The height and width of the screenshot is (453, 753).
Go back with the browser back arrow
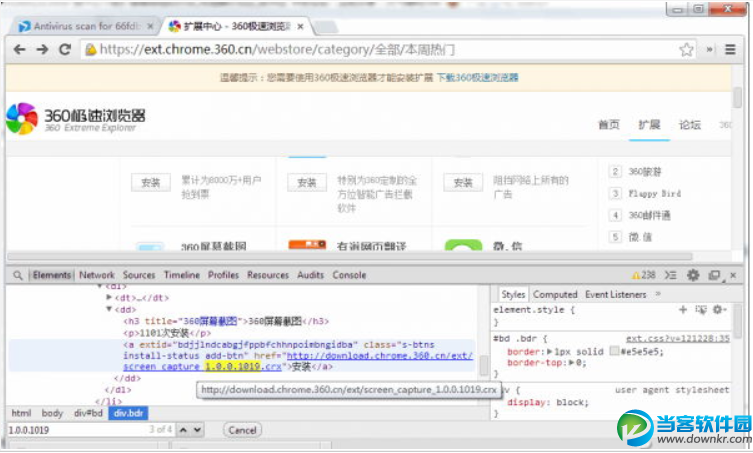(19, 49)
